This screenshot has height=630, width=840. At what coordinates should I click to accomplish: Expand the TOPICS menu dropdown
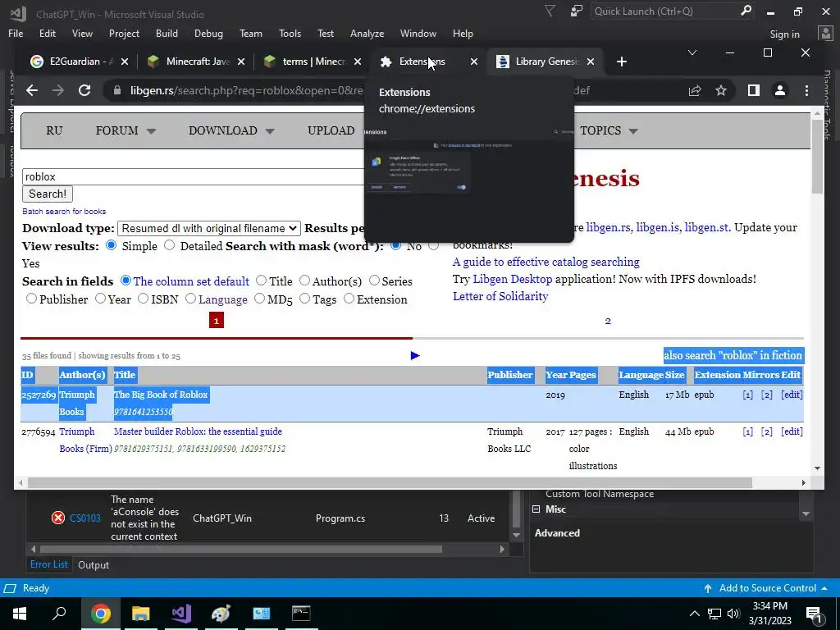[x=633, y=131]
